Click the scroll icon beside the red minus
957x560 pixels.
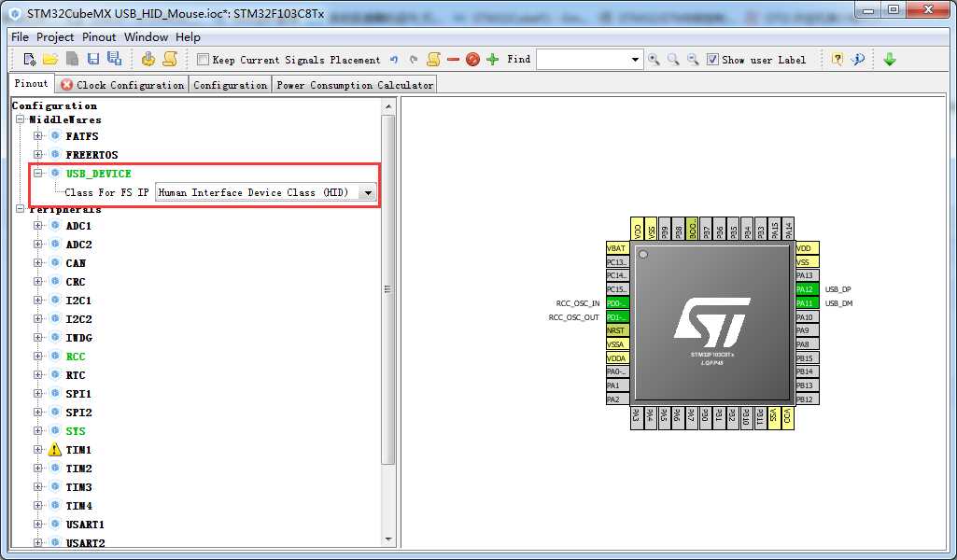pos(433,59)
